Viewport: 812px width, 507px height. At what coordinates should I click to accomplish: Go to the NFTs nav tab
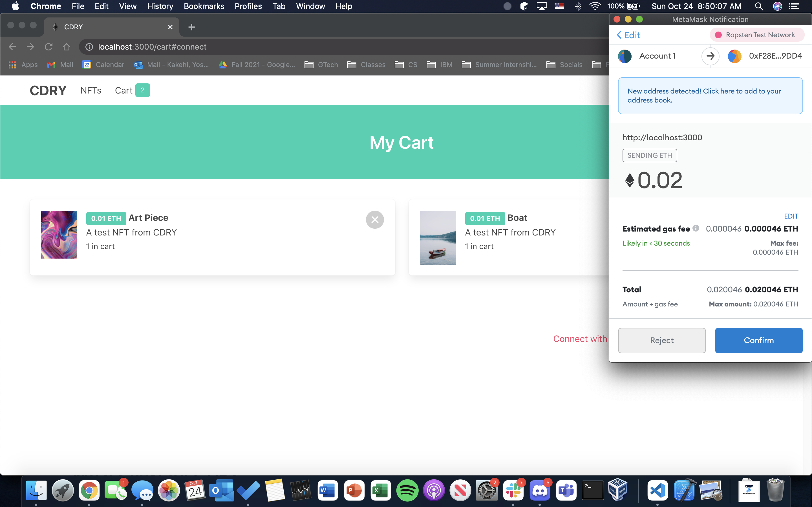(91, 90)
